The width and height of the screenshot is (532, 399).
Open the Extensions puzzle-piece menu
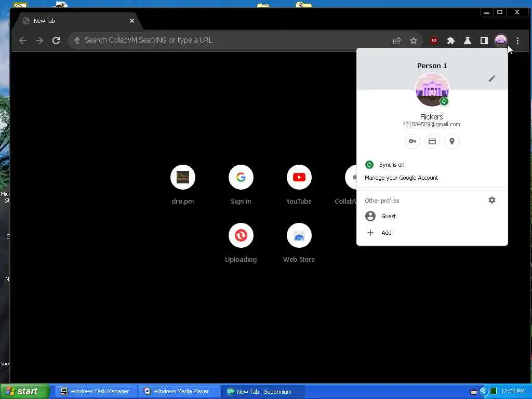click(x=450, y=41)
